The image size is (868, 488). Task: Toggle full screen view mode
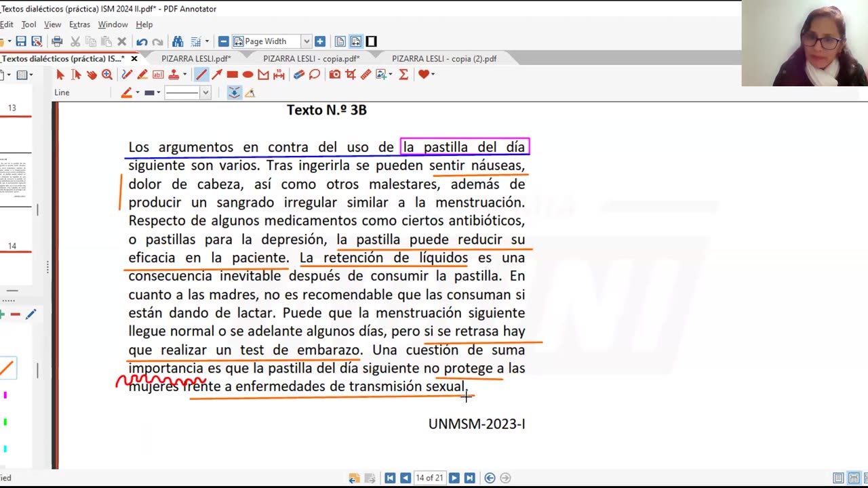tap(371, 41)
